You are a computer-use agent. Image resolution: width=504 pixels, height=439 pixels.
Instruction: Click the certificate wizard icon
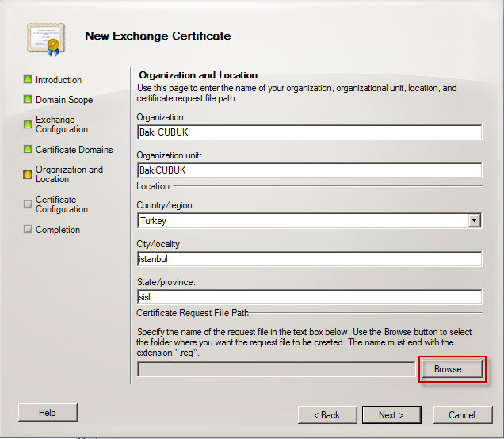pyautogui.click(x=46, y=39)
